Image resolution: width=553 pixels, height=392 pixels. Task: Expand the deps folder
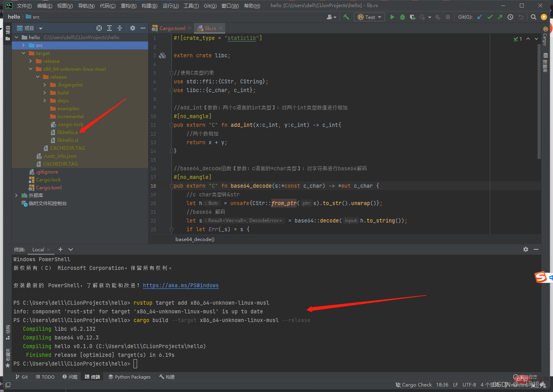click(x=45, y=101)
